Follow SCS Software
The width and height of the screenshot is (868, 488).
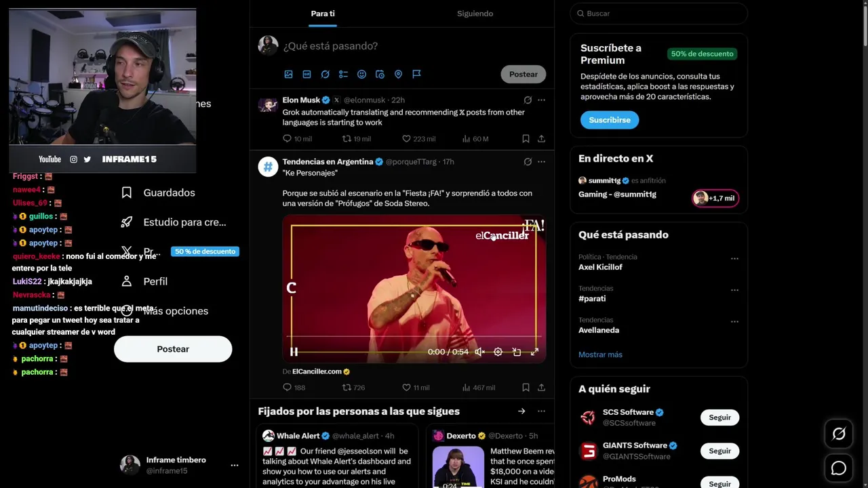coord(719,418)
